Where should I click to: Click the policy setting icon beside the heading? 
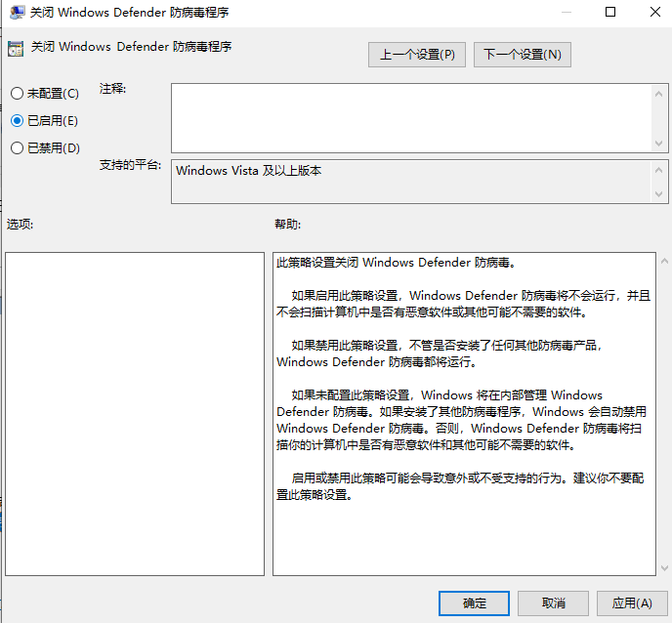(x=16, y=48)
